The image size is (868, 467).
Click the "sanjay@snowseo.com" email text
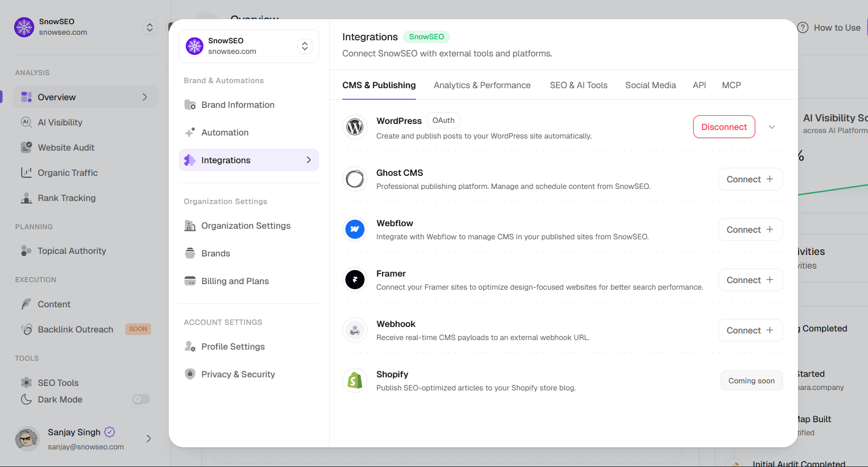[86, 447]
